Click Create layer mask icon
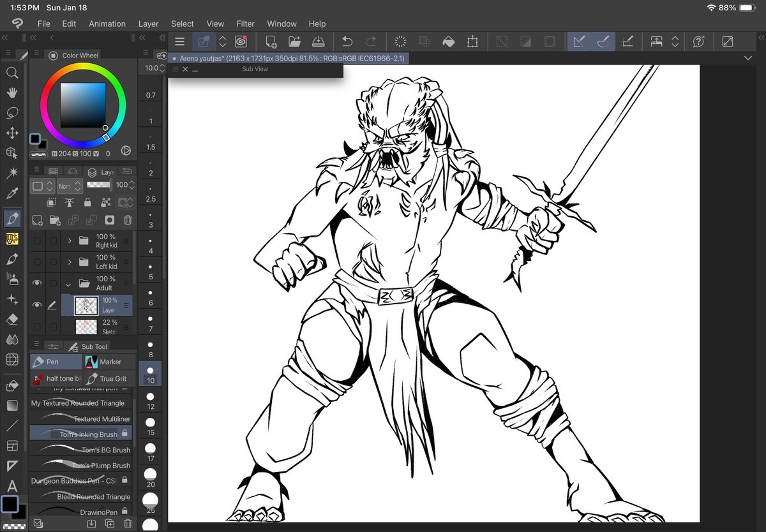Image resolution: width=766 pixels, height=532 pixels. (x=110, y=220)
